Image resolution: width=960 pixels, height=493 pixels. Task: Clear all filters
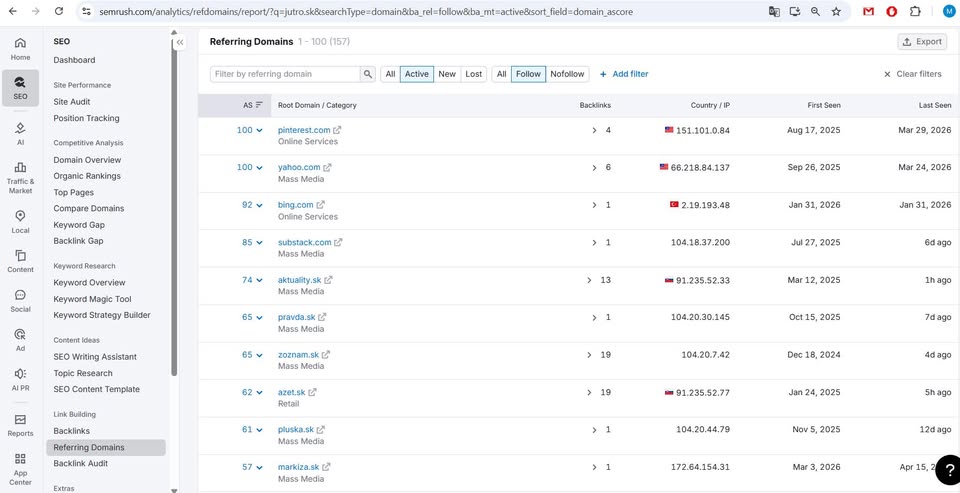point(912,74)
